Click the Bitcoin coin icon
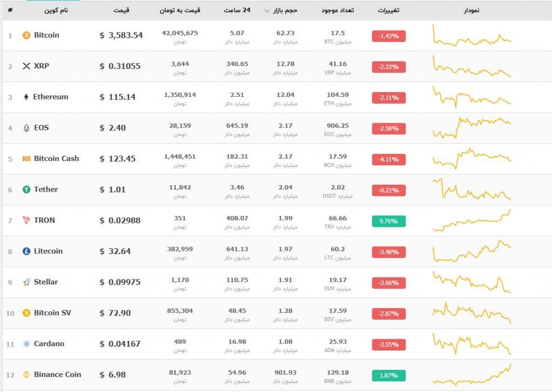This screenshot has width=552, height=392. 26,36
